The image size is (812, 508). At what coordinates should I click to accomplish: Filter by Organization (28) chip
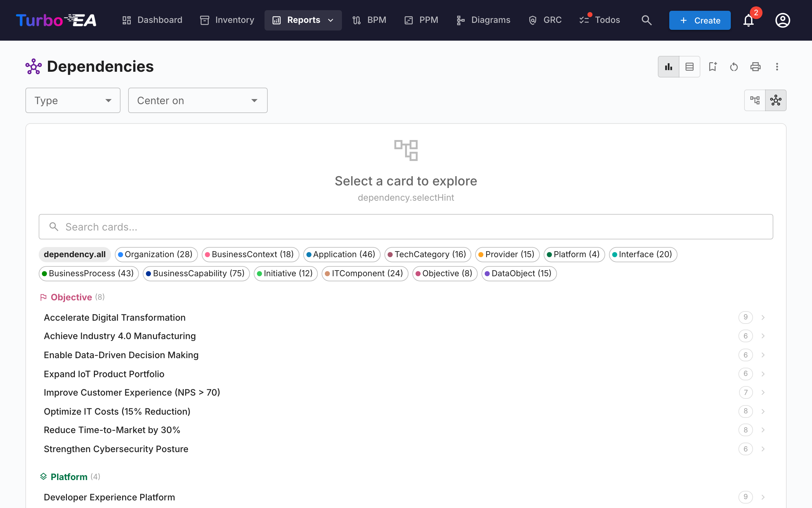[x=156, y=254]
